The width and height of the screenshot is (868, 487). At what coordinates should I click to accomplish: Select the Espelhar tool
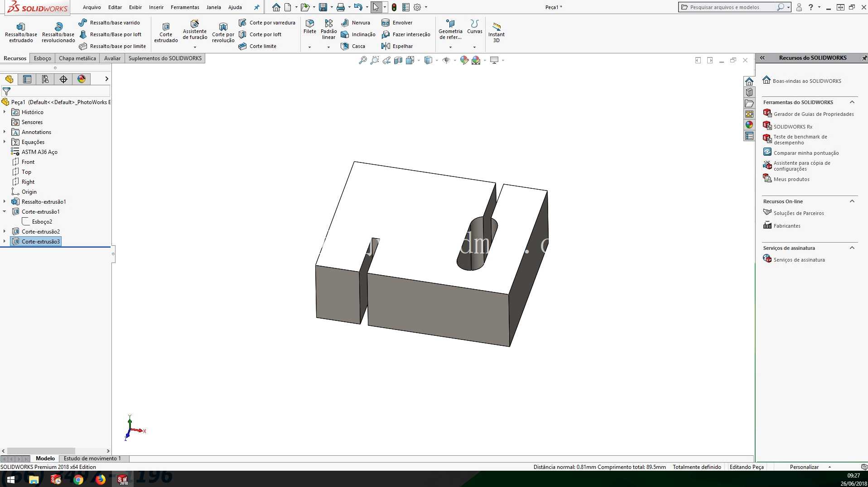click(x=397, y=46)
